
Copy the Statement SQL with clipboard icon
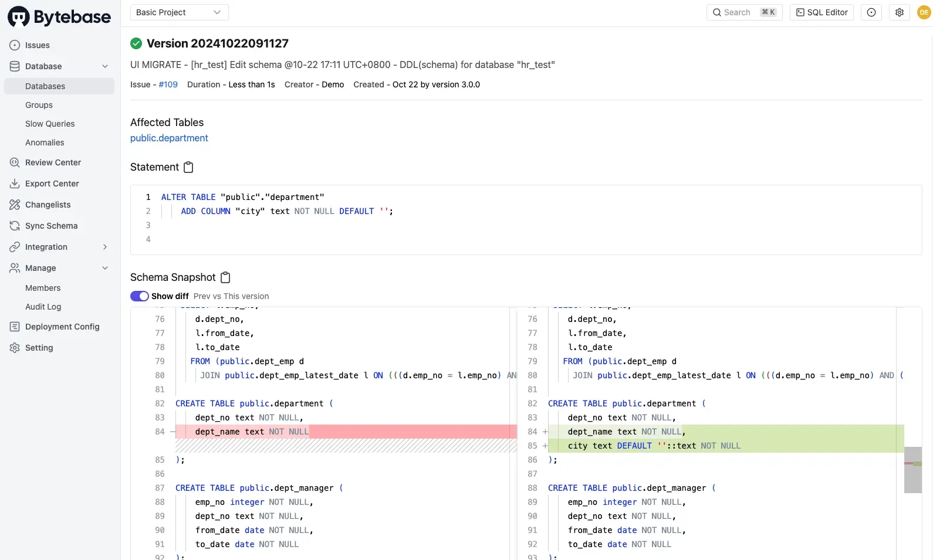188,167
